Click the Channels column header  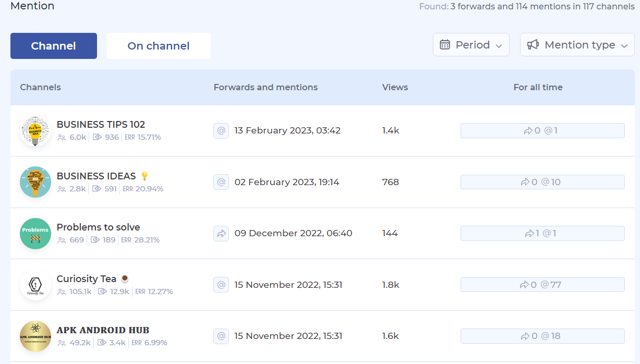[x=40, y=87]
